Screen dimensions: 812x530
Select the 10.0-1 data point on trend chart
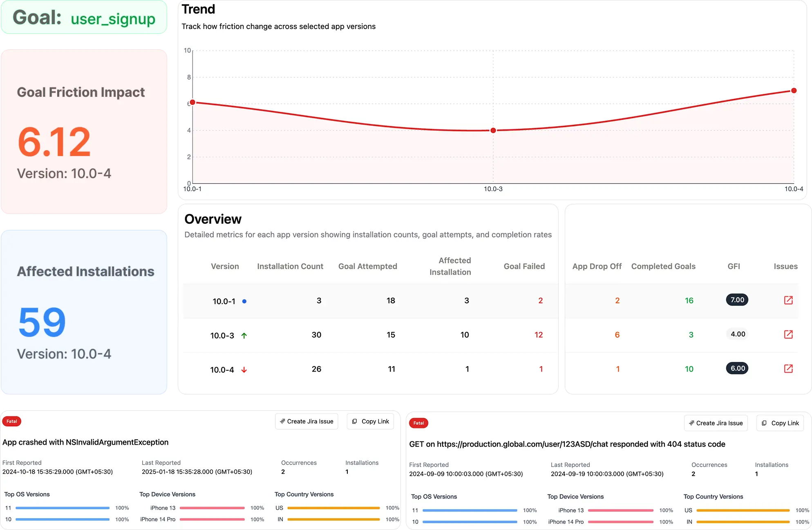pyautogui.click(x=192, y=102)
